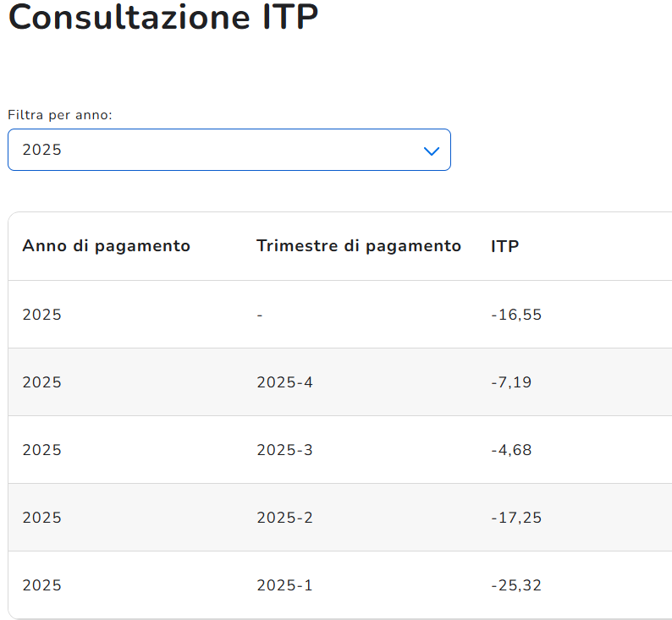This screenshot has height=620, width=672.
Task: Click the "Filtra per anno:" label
Action: pos(60,115)
